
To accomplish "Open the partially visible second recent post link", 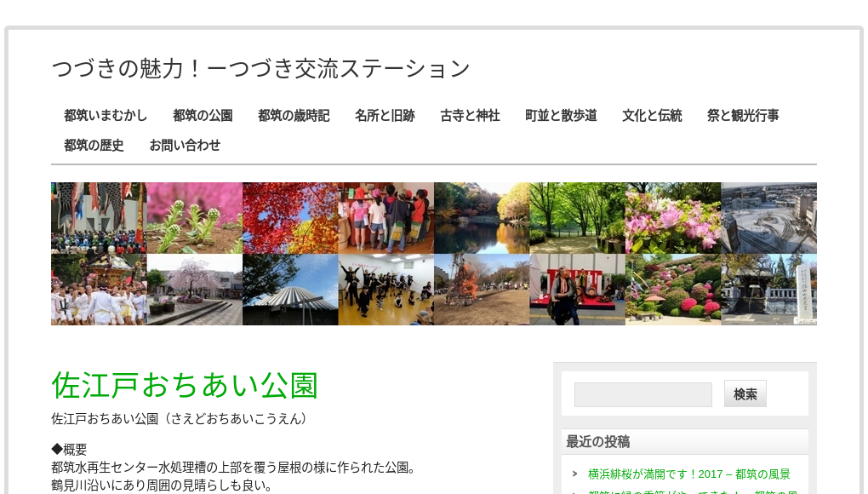I will coord(688,491).
